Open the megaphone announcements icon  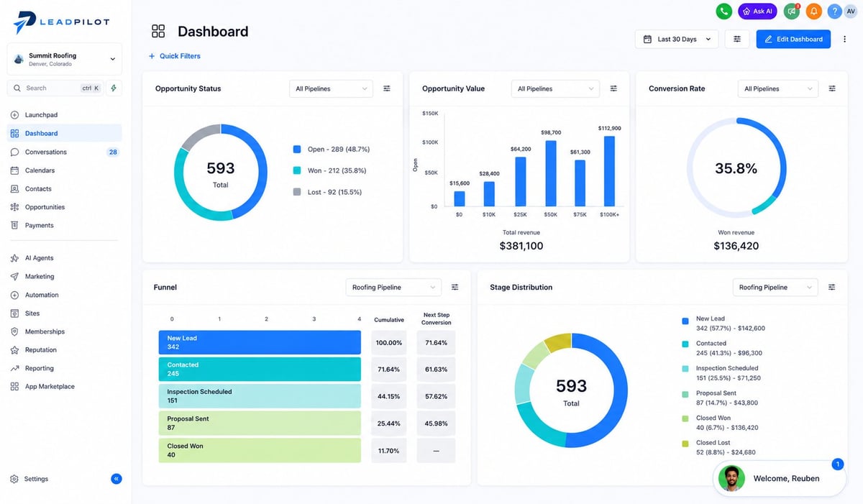[792, 12]
